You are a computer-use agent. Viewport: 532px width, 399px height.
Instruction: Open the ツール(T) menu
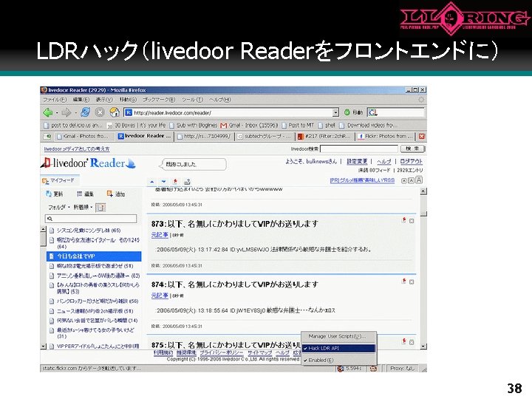coord(192,100)
